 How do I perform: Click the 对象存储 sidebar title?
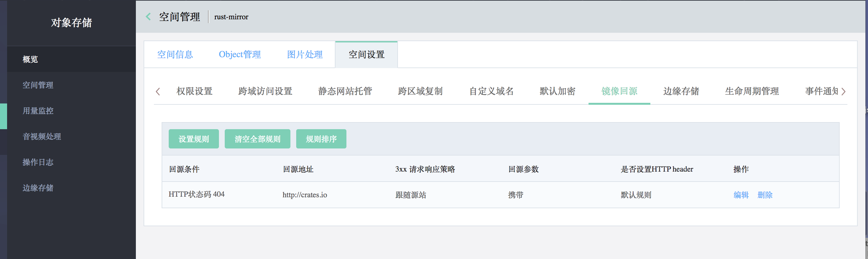coord(71,22)
